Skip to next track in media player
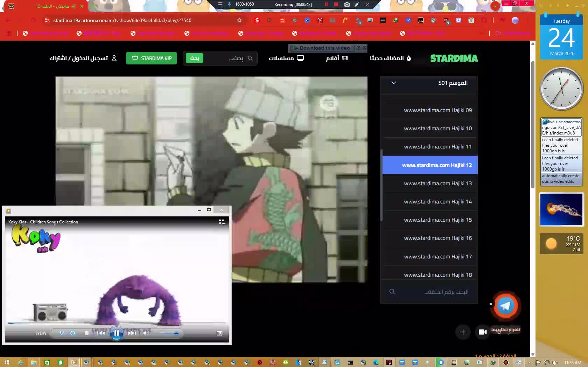Viewport: 588px width, 367px height. click(x=132, y=333)
